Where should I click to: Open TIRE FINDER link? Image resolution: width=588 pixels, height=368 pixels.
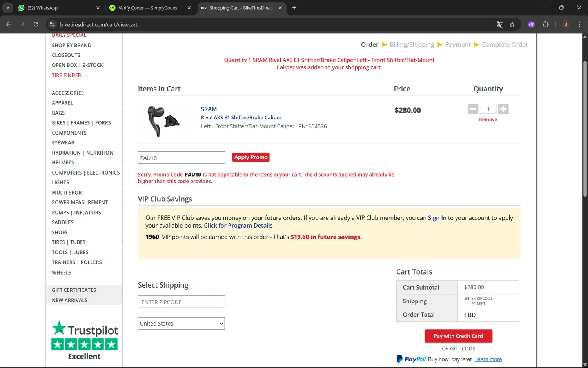click(66, 75)
